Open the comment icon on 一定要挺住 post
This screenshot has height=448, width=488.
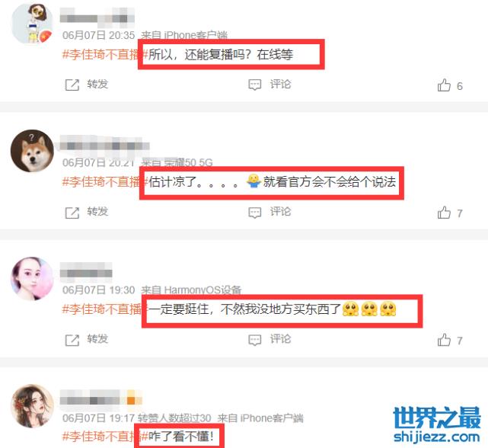coord(254,340)
